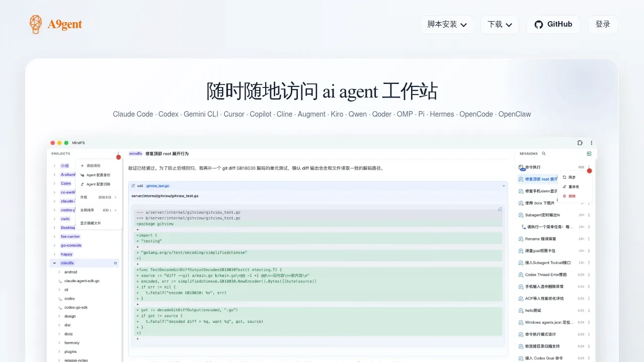The width and height of the screenshot is (644, 362).
Task: Expand the docs folder
Action: [59, 334]
